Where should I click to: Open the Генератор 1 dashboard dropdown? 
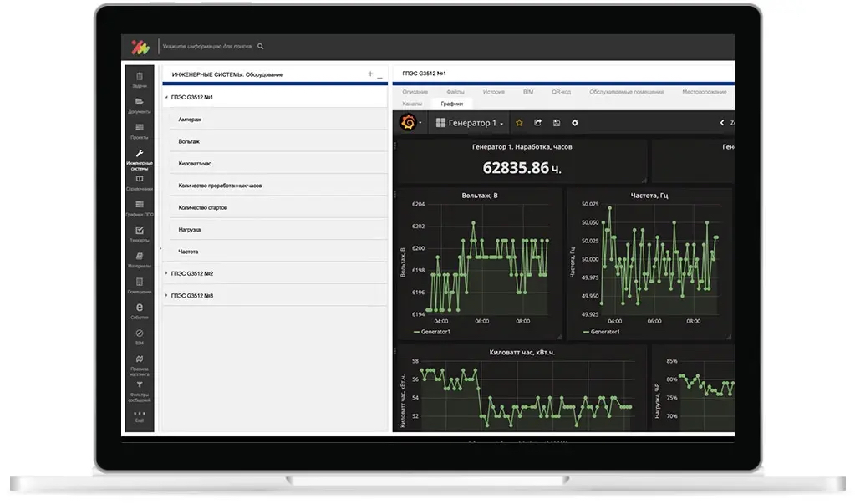pyautogui.click(x=471, y=123)
